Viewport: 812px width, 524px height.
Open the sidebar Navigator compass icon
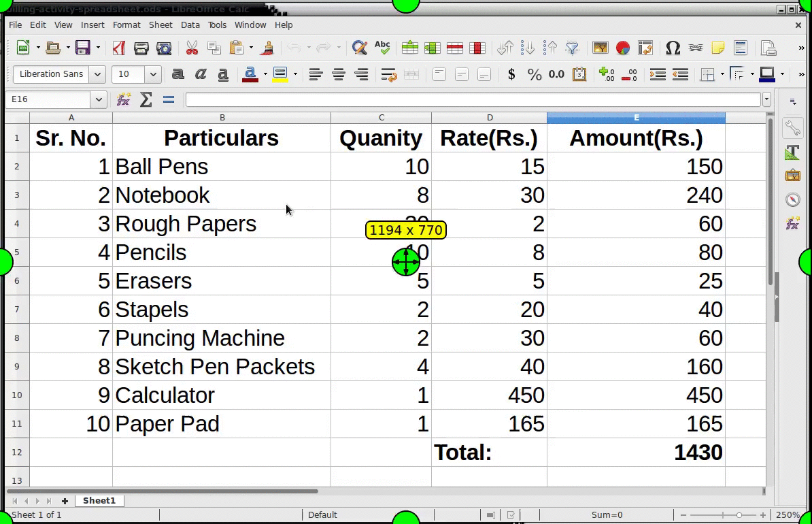pos(792,199)
